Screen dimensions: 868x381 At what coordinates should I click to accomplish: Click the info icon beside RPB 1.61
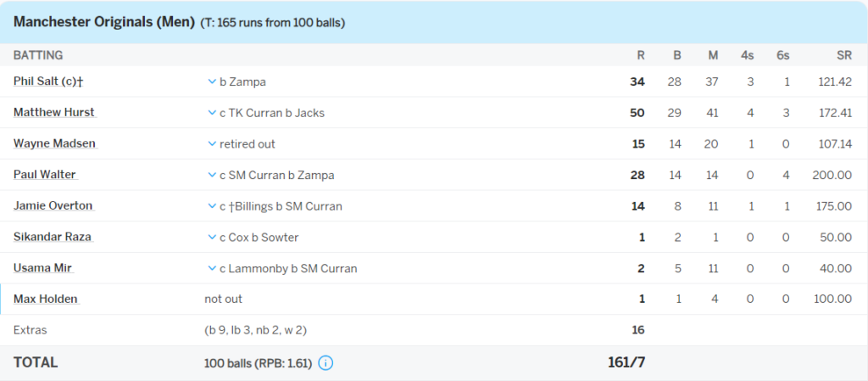(325, 362)
